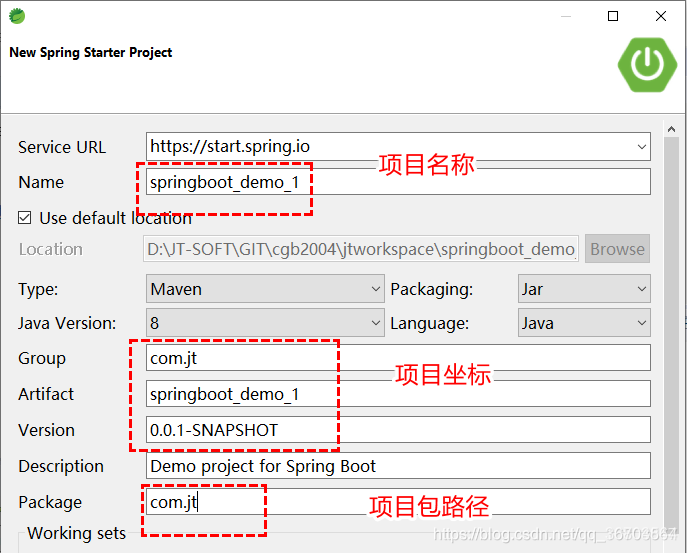Click the scrollbar up arrow
This screenshot has height=553, width=687.
[671, 129]
